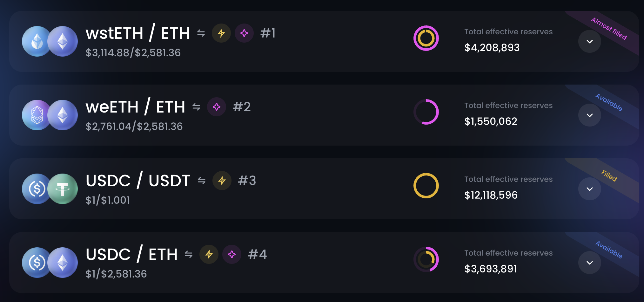Click the purple sparkle icon on wstETH / ETH
The height and width of the screenshot is (302, 644).
click(x=244, y=33)
